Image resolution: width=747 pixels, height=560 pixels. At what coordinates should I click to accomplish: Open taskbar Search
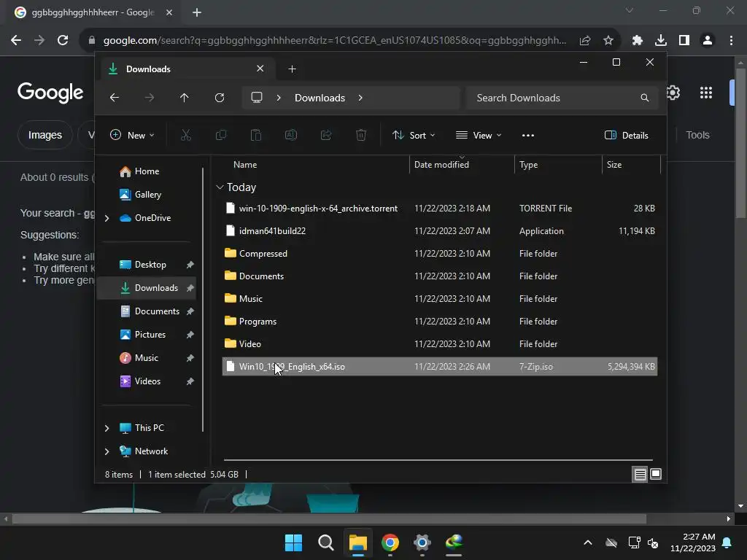click(326, 542)
